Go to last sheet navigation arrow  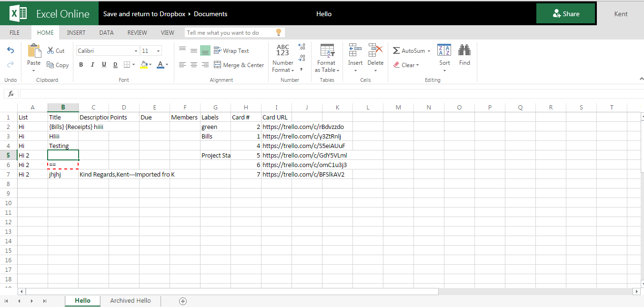coord(45,301)
